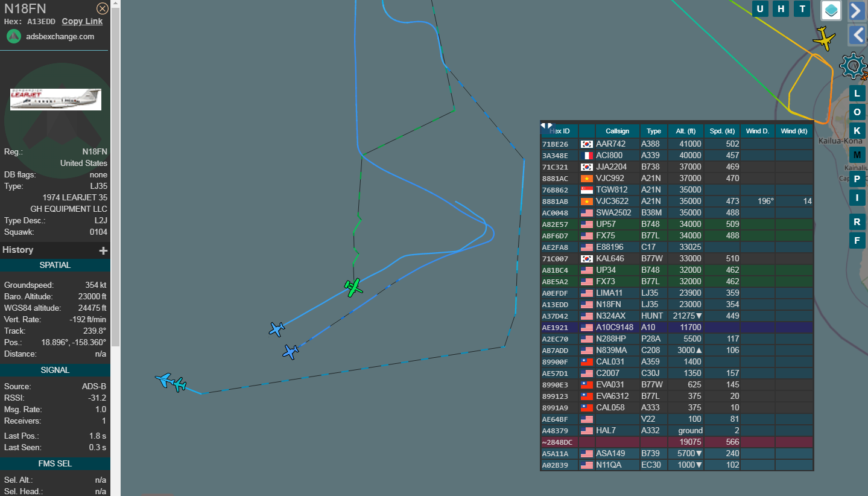Viewport: 868px width, 496px height.
Task: Click the right chevron sidebar arrow
Action: point(857,10)
